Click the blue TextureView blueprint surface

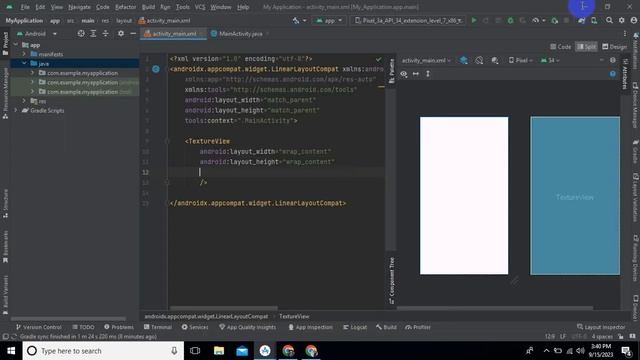point(575,196)
